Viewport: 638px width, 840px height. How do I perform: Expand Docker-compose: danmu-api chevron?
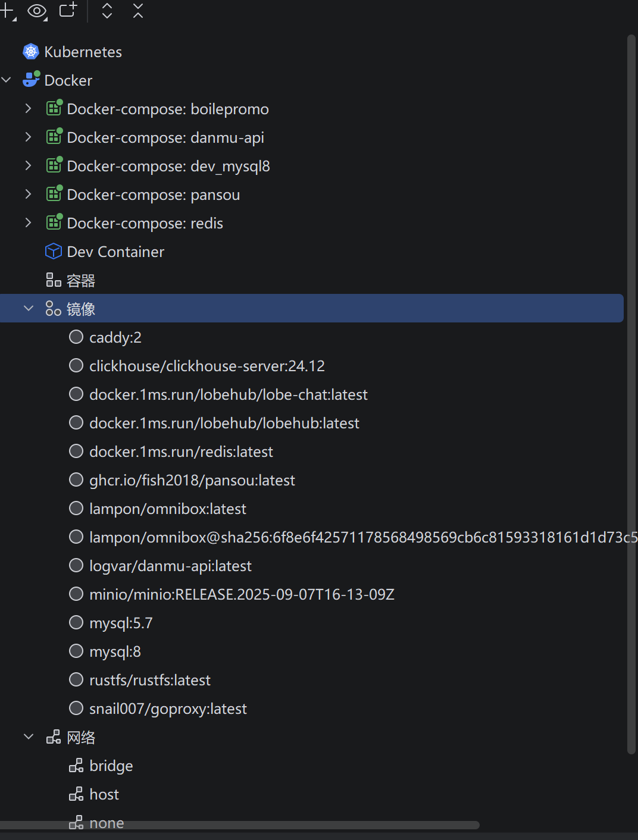pos(28,137)
